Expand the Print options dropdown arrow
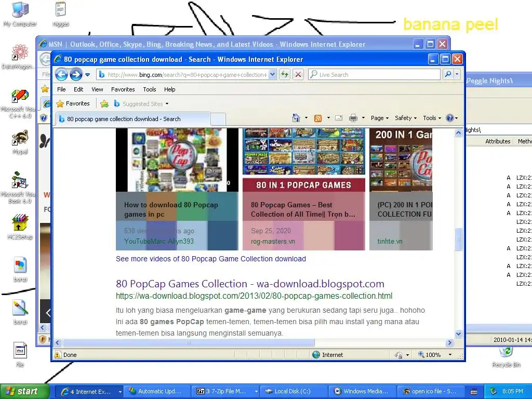The width and height of the screenshot is (532, 399). [363, 118]
